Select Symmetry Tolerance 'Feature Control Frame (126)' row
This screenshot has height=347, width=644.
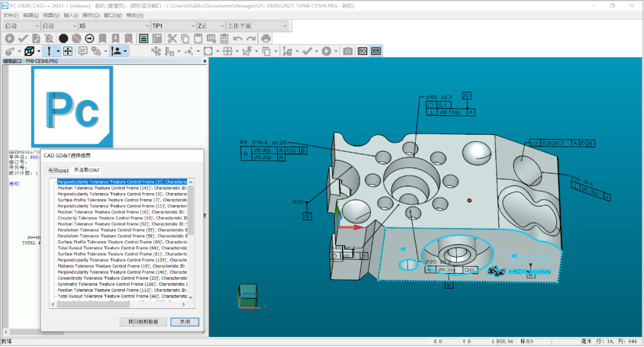(x=122, y=284)
